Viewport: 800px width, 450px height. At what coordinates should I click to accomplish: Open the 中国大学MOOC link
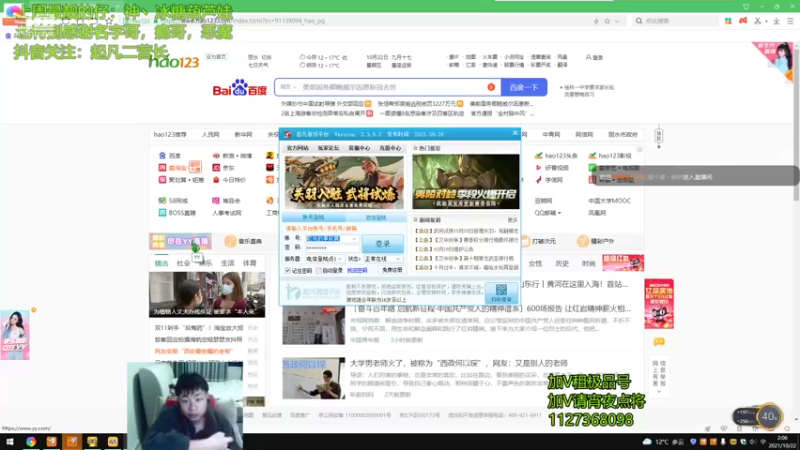click(x=609, y=201)
